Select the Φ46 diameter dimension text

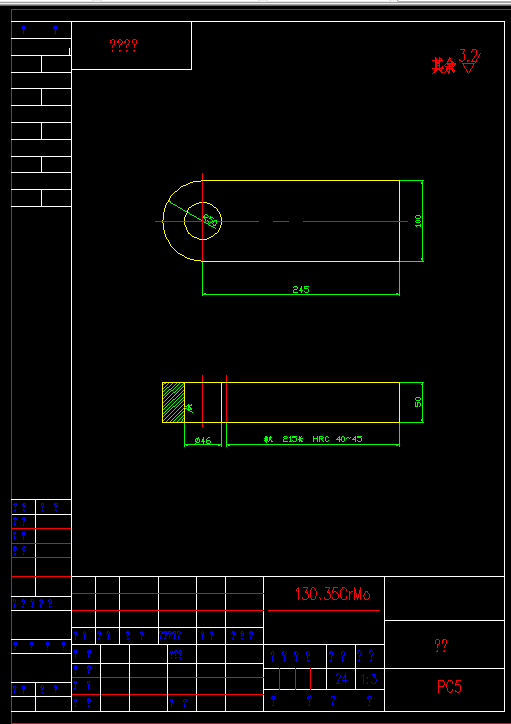pyautogui.click(x=203, y=440)
